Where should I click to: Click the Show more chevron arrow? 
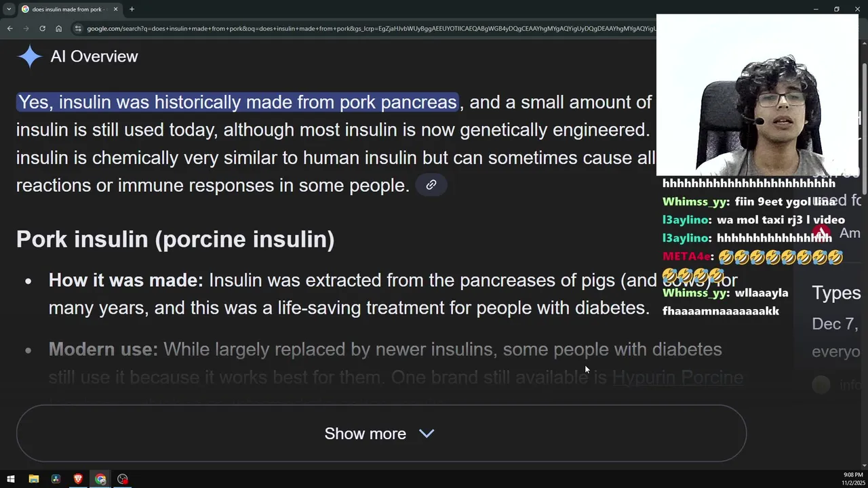(x=427, y=434)
